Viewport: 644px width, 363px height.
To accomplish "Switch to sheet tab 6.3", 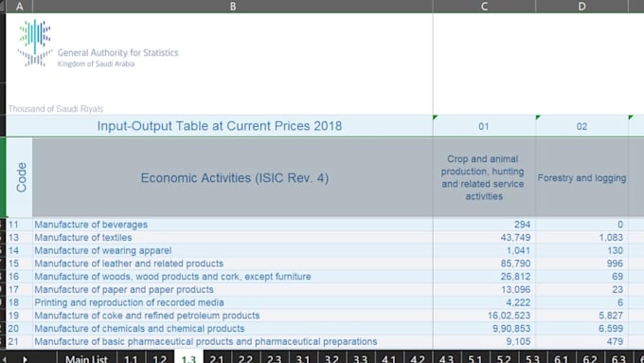I will coord(618,357).
